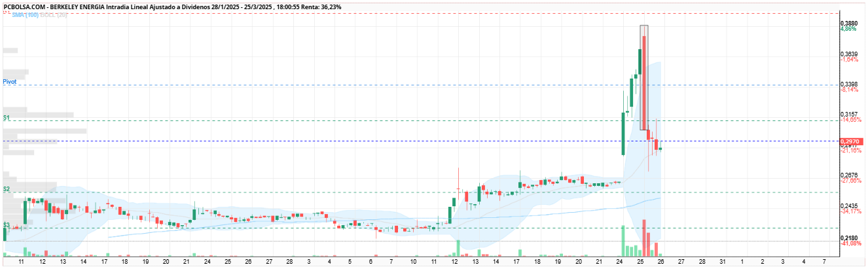Click the tall green candle on day 24
The height and width of the screenshot is (269, 868).
tap(623, 134)
